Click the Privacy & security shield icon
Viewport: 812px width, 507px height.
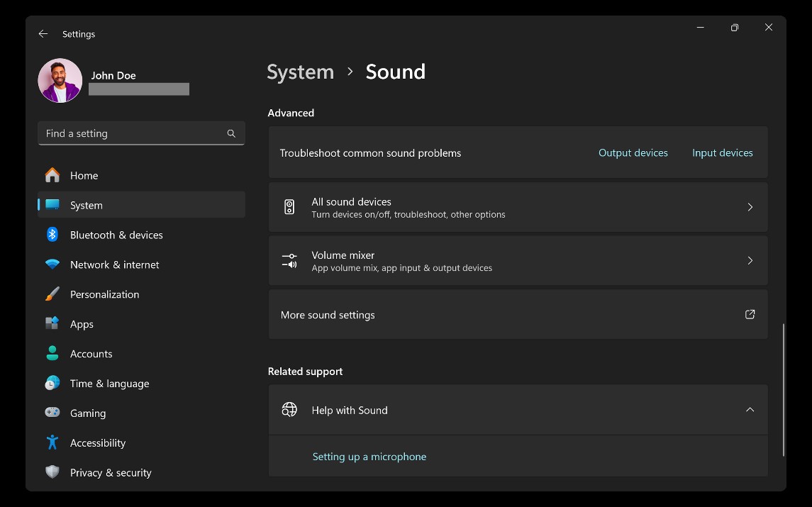52,472
